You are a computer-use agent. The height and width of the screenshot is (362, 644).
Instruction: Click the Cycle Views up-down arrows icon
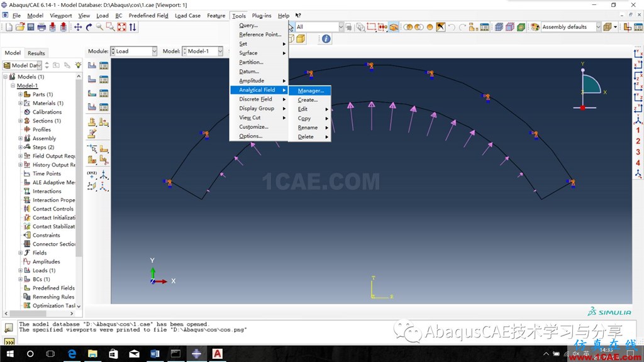coord(133,27)
